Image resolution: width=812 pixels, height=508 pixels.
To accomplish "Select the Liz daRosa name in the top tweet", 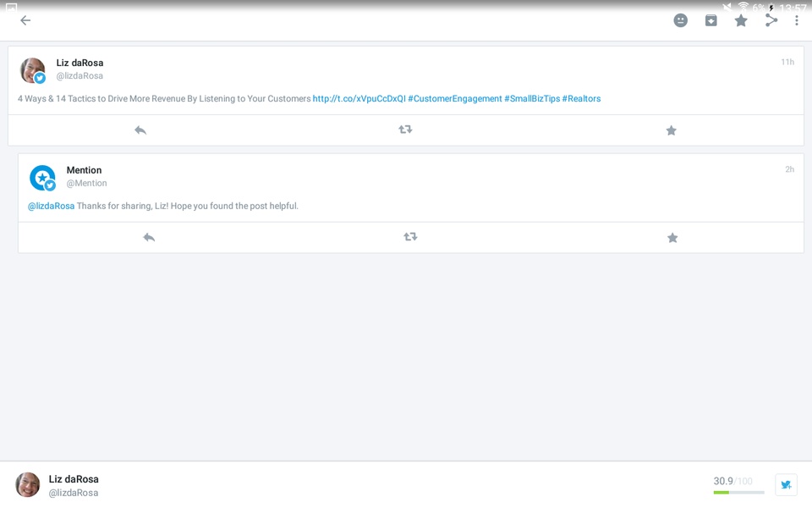I will click(80, 63).
